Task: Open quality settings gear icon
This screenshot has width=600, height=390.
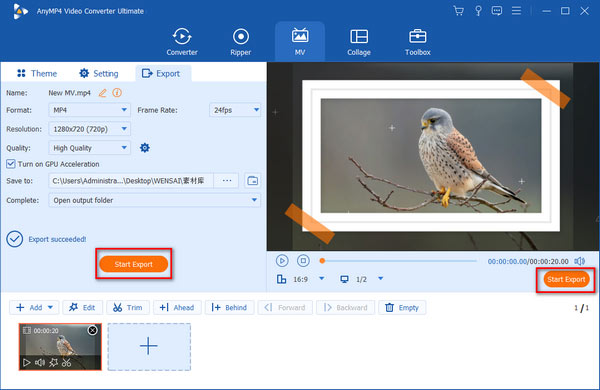Action: click(145, 148)
